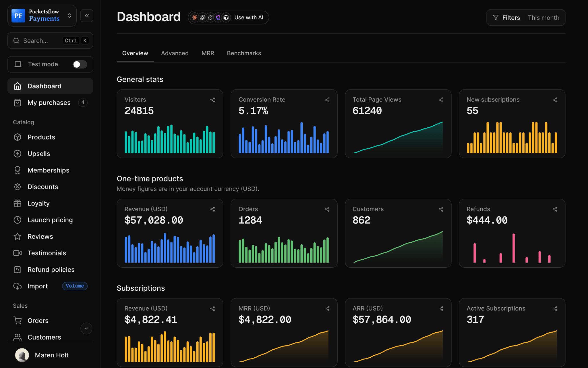The width and height of the screenshot is (588, 368).
Task: Open Launch pricing settings
Action: 50,220
